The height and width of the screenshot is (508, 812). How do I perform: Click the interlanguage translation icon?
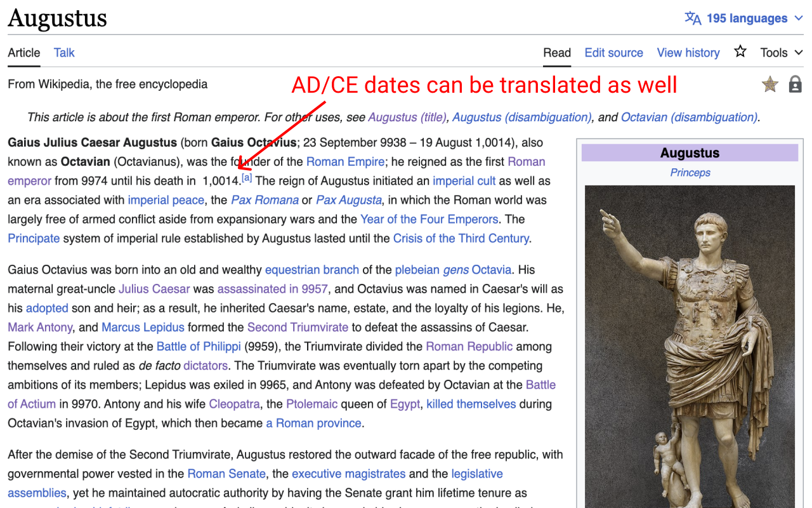[693, 18]
